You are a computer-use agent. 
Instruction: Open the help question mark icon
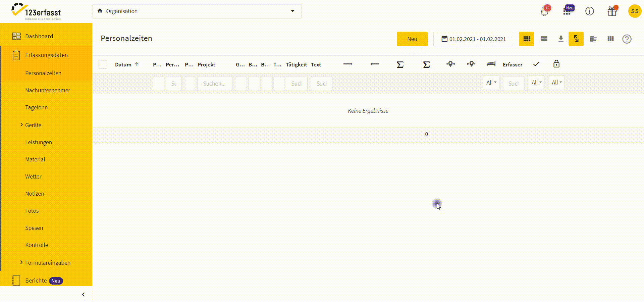point(627,39)
